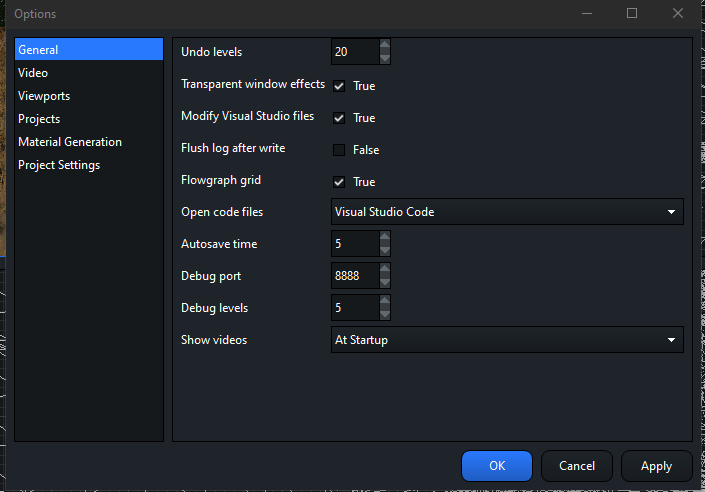Viewport: 705px width, 492px height.
Task: Uncheck Modify Visual Studio files
Action: tap(339, 118)
